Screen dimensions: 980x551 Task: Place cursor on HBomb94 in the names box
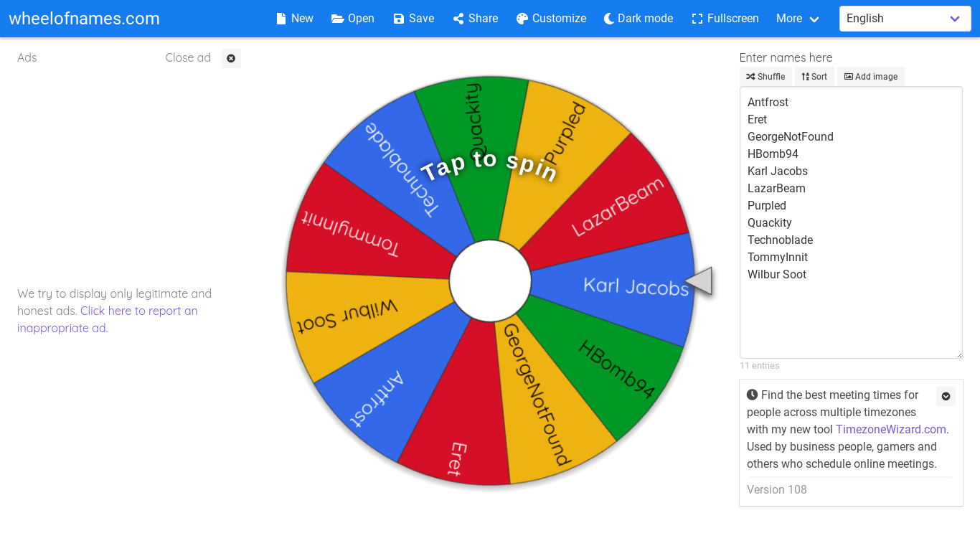tap(773, 154)
